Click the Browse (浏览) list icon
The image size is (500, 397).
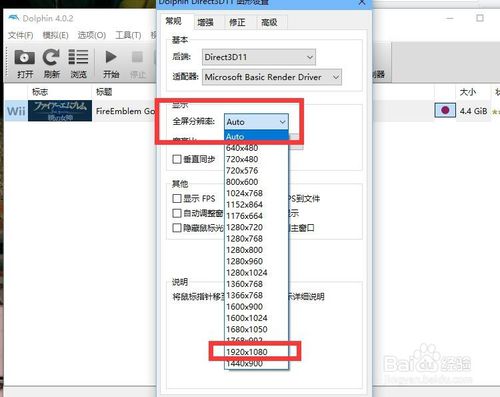78,57
